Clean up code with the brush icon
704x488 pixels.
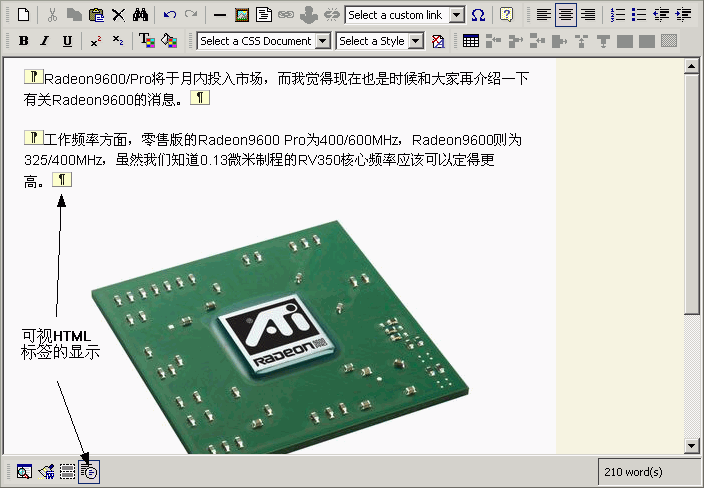46,472
